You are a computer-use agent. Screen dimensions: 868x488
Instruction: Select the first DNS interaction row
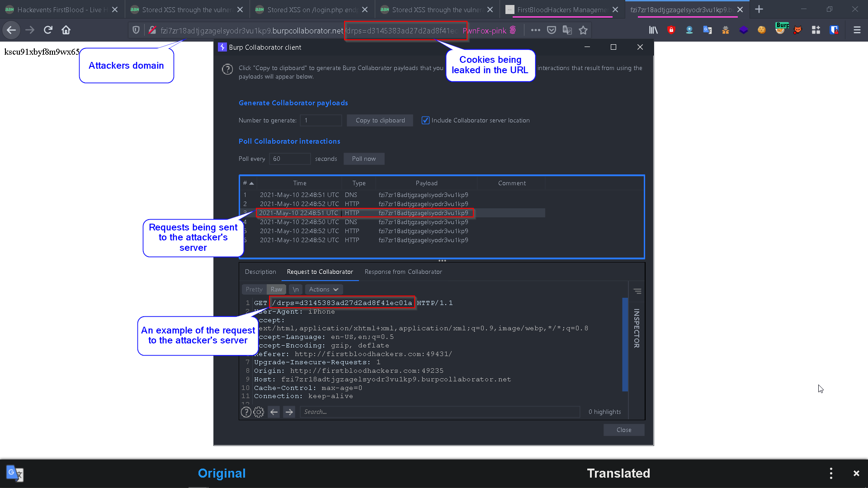coord(392,195)
